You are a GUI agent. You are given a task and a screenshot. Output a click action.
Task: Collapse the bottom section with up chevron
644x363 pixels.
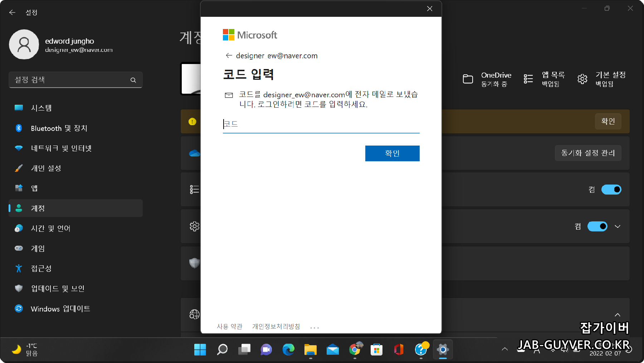(618, 315)
